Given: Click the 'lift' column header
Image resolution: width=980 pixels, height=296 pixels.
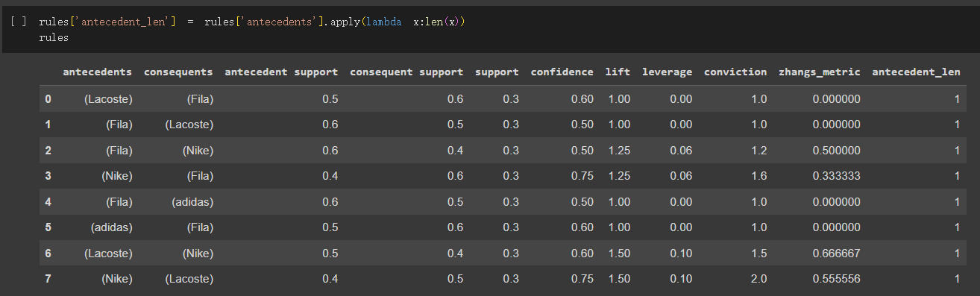Looking at the screenshot, I should pos(618,72).
